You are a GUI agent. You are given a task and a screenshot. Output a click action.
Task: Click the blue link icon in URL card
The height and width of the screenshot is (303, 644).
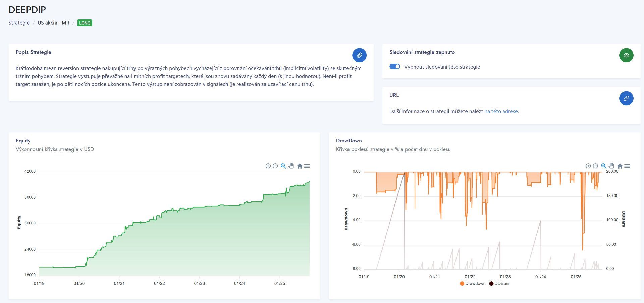pos(626,98)
